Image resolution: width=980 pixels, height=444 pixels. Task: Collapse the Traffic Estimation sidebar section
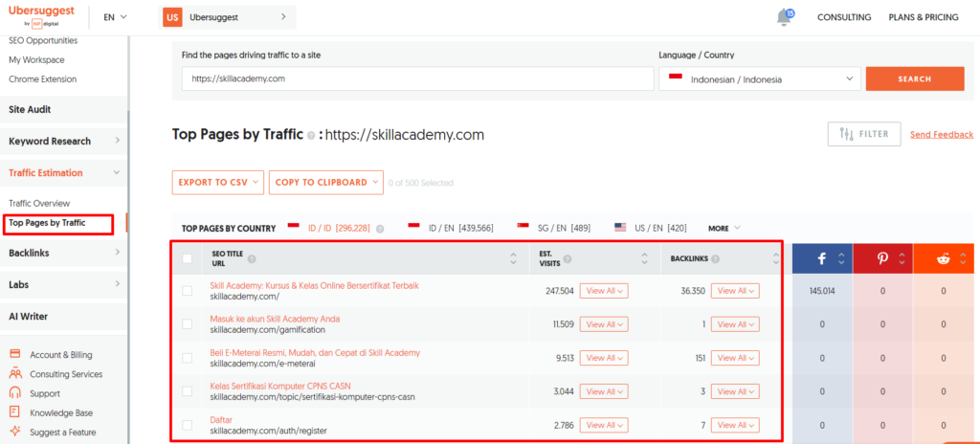pyautogui.click(x=64, y=173)
